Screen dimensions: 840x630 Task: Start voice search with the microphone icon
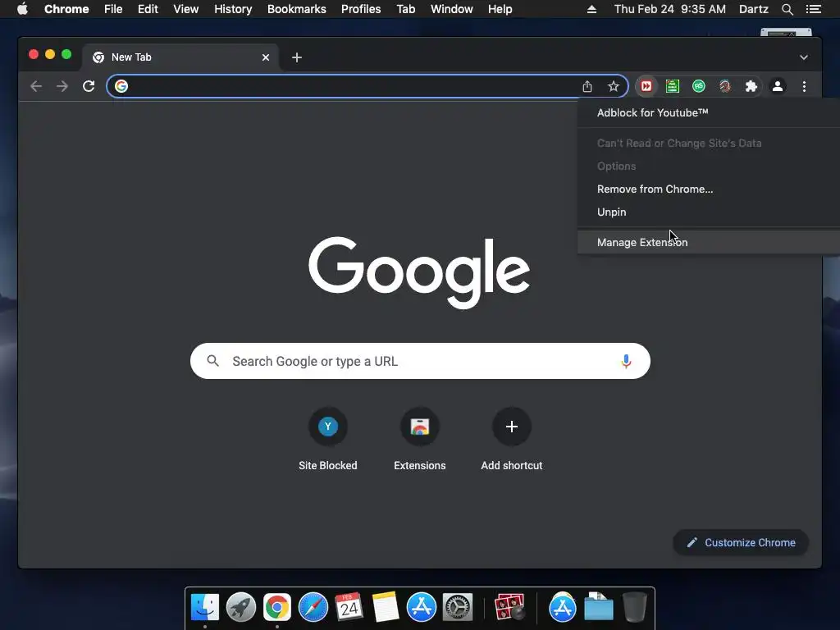[x=626, y=361]
